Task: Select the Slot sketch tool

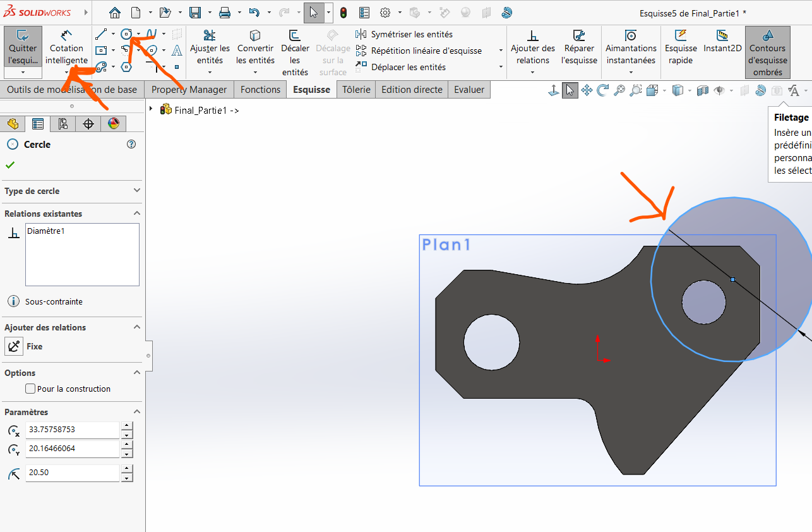Action: (100, 66)
